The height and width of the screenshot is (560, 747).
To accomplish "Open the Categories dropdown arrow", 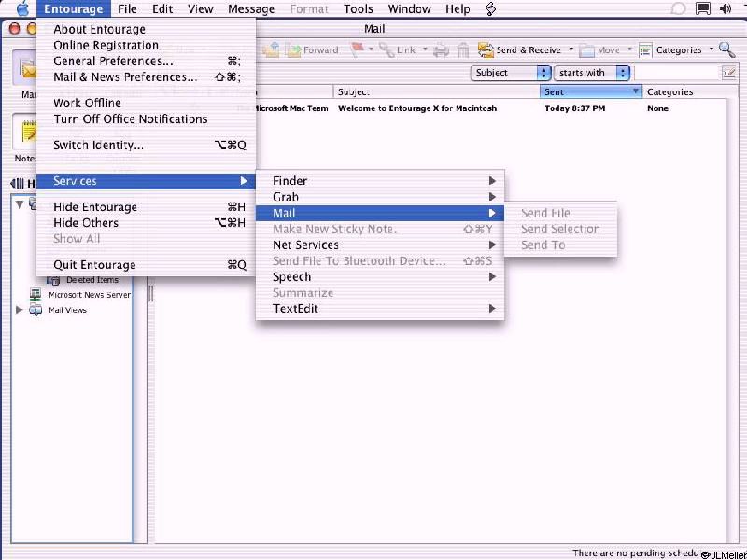I will tap(712, 49).
